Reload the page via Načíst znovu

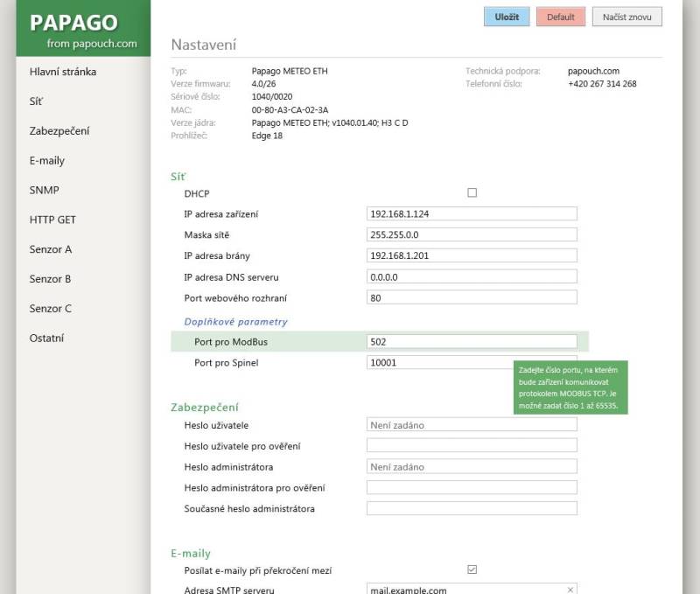627,17
